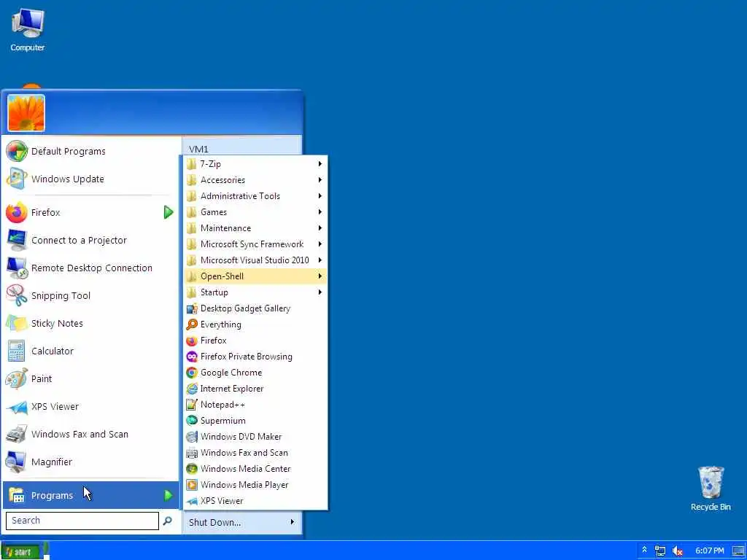This screenshot has width=747, height=560.
Task: Expand the Startup folder
Action: [x=255, y=292]
